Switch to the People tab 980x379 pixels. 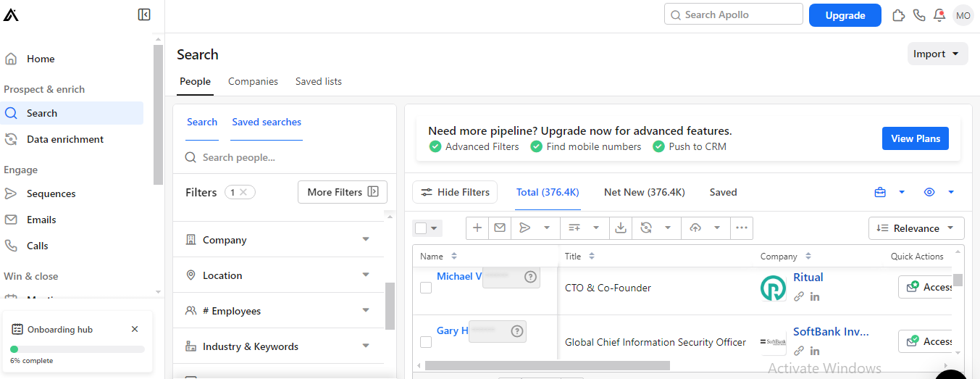196,81
